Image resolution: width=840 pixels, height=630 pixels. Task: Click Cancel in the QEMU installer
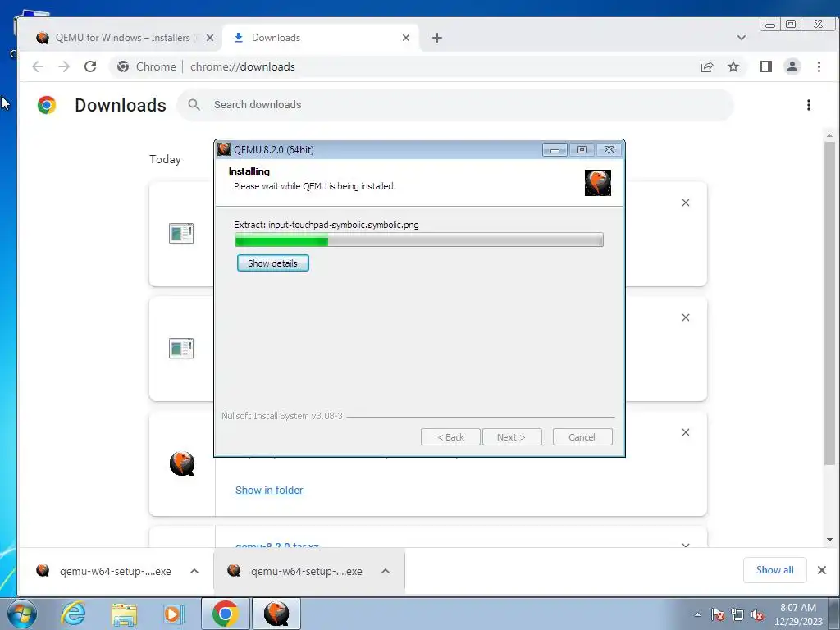[582, 437]
